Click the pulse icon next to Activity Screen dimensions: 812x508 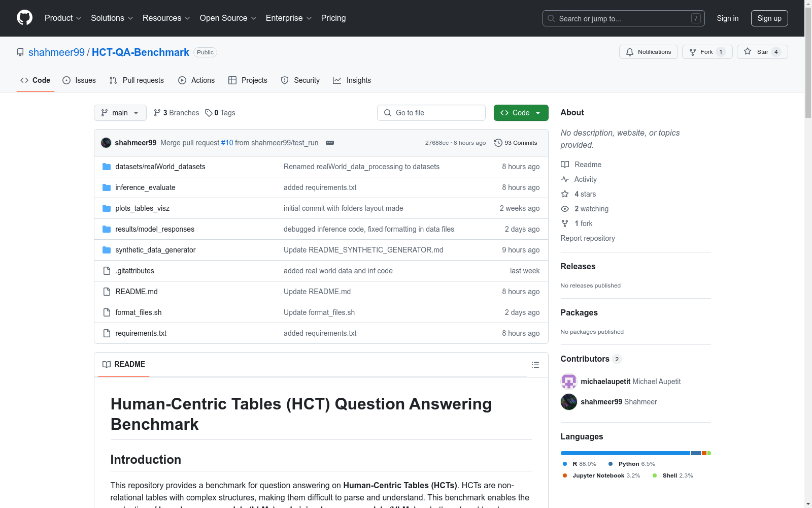(x=565, y=179)
